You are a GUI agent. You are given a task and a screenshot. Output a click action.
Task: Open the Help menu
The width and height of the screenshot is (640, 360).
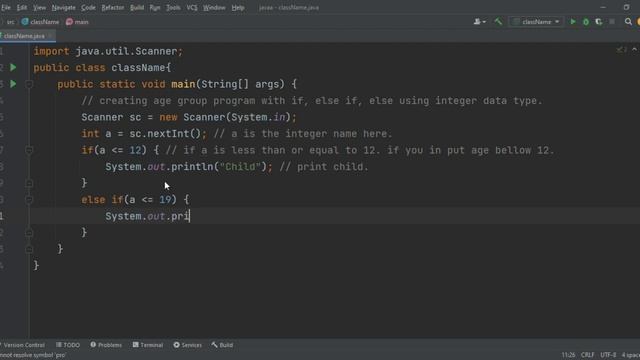238,7
